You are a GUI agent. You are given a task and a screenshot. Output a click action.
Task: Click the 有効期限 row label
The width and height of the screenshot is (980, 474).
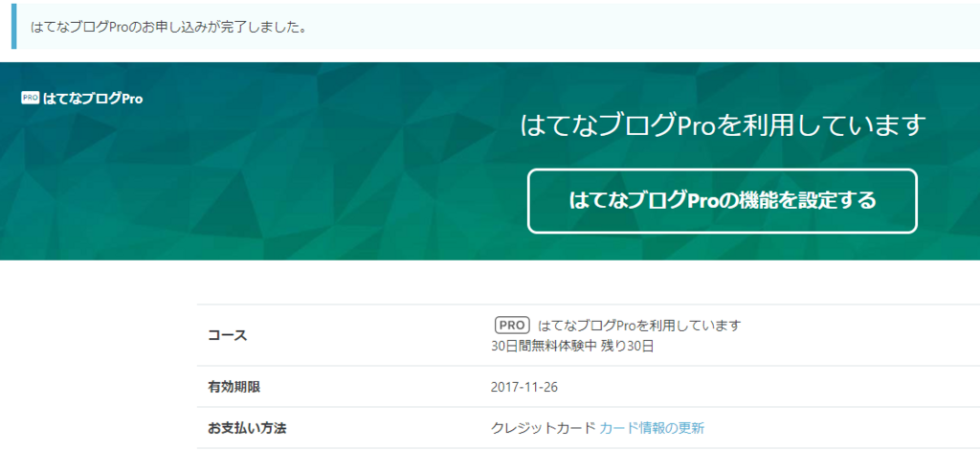coord(234,387)
